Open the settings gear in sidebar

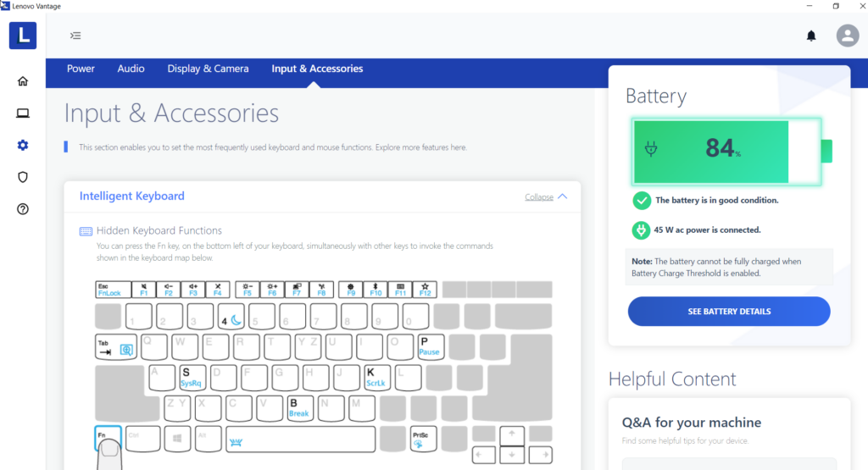click(x=23, y=145)
